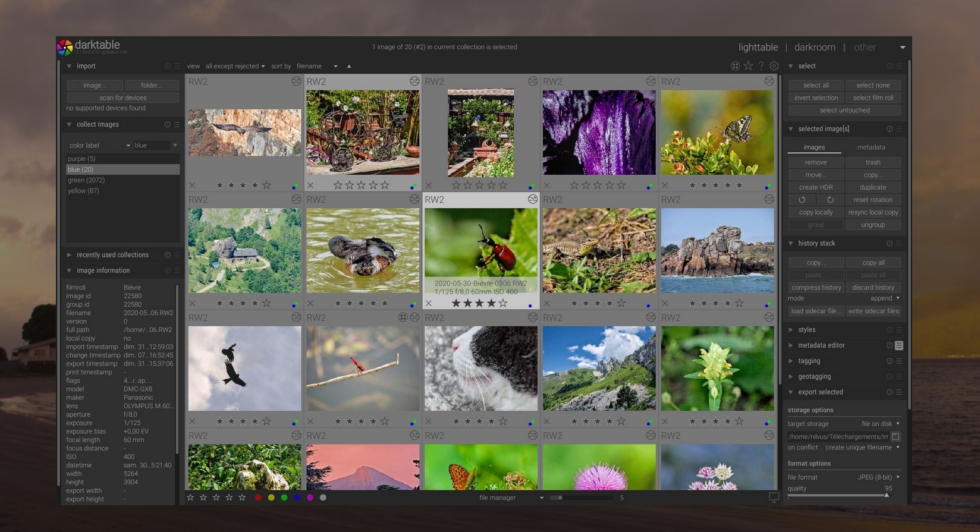
Task: Click the browse folder icon next to export path
Action: tap(895, 436)
